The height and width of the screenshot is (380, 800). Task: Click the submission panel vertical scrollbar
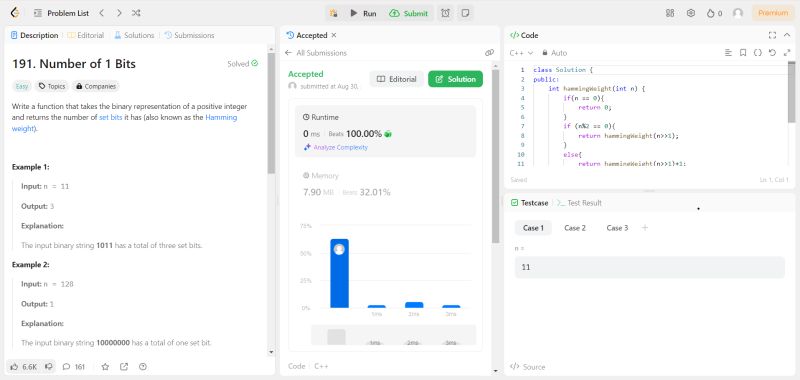[495, 153]
